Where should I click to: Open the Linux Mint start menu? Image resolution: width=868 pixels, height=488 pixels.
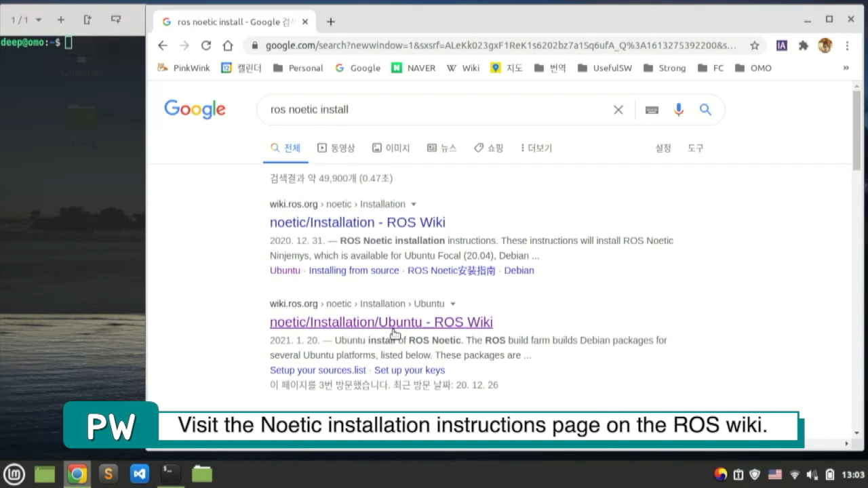click(14, 474)
